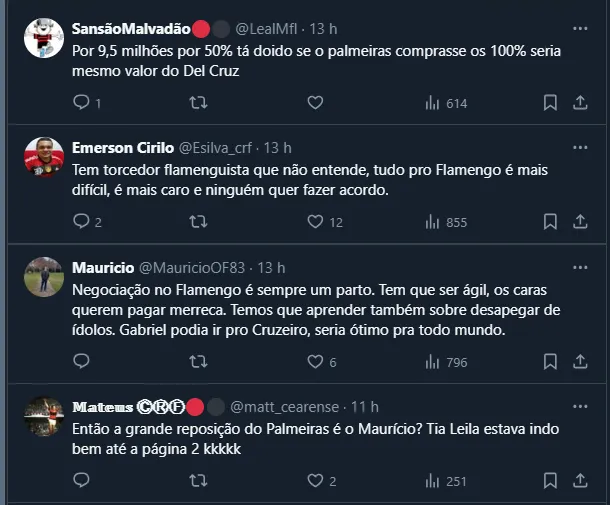Open Emerson Cirilo's profile picture
Screen dimensions: 610x505
44,157
